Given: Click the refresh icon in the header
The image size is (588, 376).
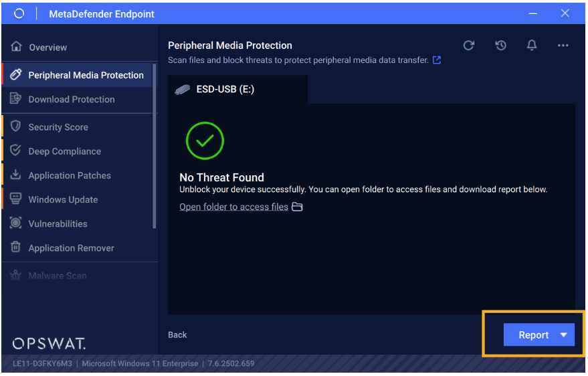Looking at the screenshot, I should [x=468, y=45].
